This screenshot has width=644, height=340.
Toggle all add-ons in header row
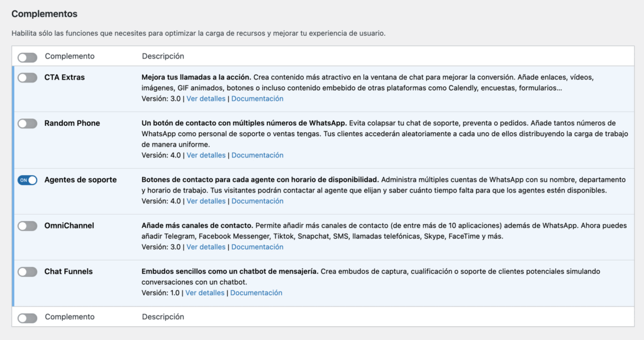pyautogui.click(x=27, y=57)
